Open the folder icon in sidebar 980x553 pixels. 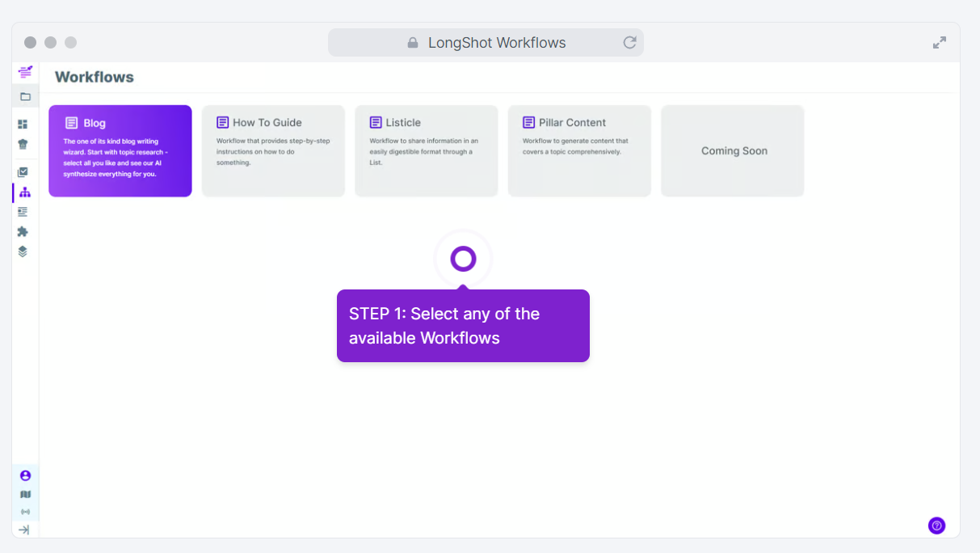pyautogui.click(x=25, y=96)
